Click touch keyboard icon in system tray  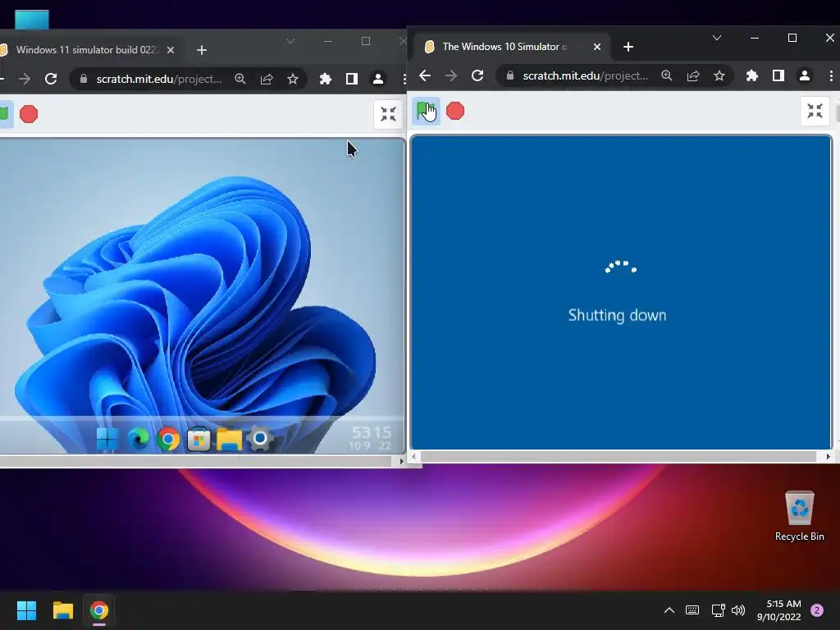coord(692,610)
